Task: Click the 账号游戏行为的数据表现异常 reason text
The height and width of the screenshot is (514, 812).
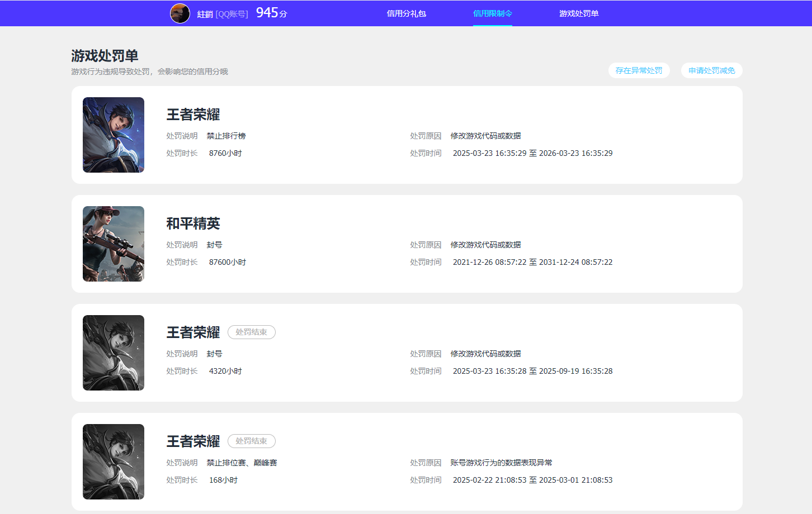Action: click(x=501, y=463)
